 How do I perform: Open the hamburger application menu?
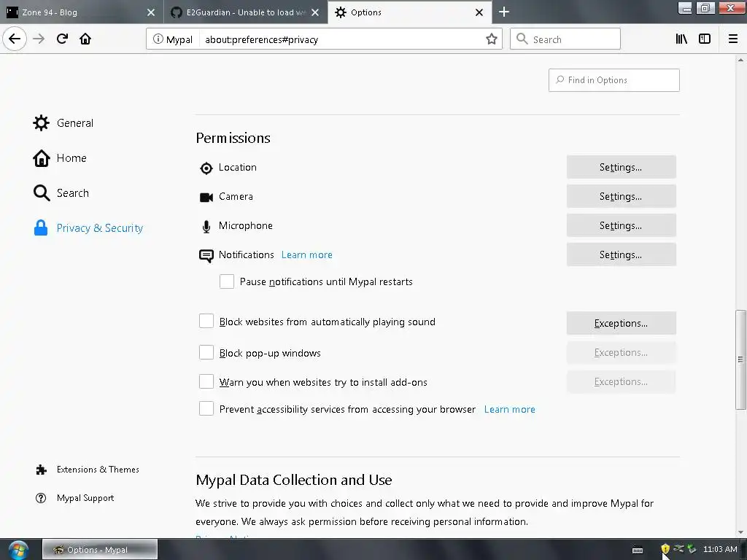point(733,39)
